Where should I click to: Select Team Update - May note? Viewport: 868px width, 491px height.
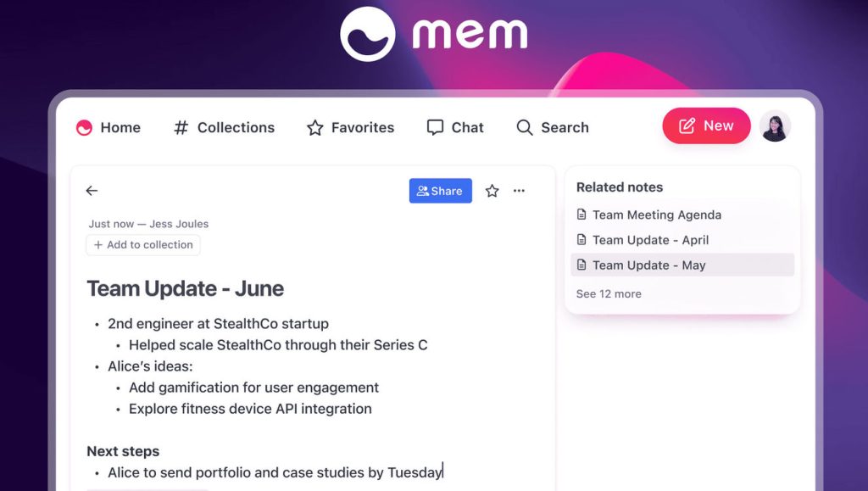click(682, 265)
